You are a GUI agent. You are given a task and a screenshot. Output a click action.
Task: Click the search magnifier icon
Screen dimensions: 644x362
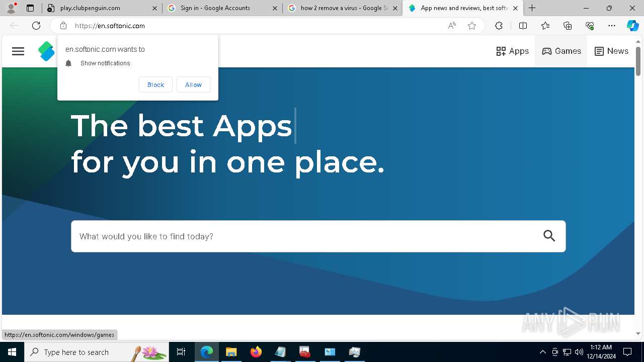[549, 236]
